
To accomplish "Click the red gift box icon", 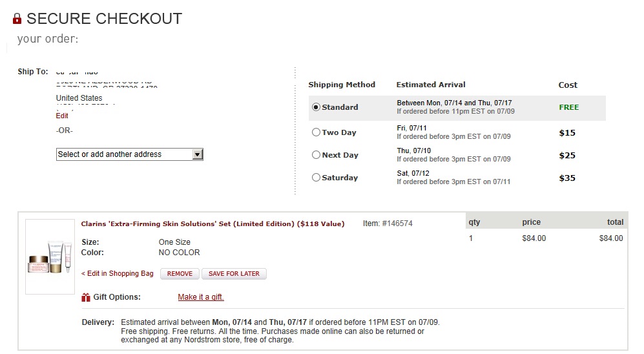I will (x=86, y=297).
